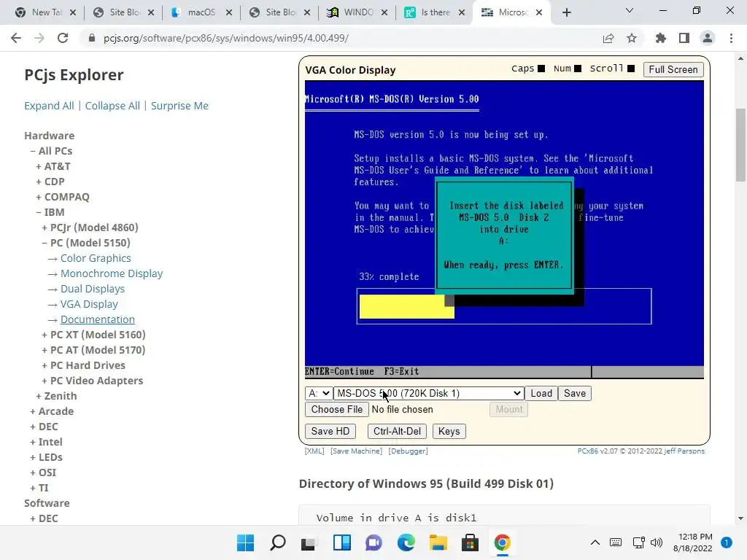Screen dimensions: 747x560
Task: Click the Save disk button
Action: pos(575,393)
